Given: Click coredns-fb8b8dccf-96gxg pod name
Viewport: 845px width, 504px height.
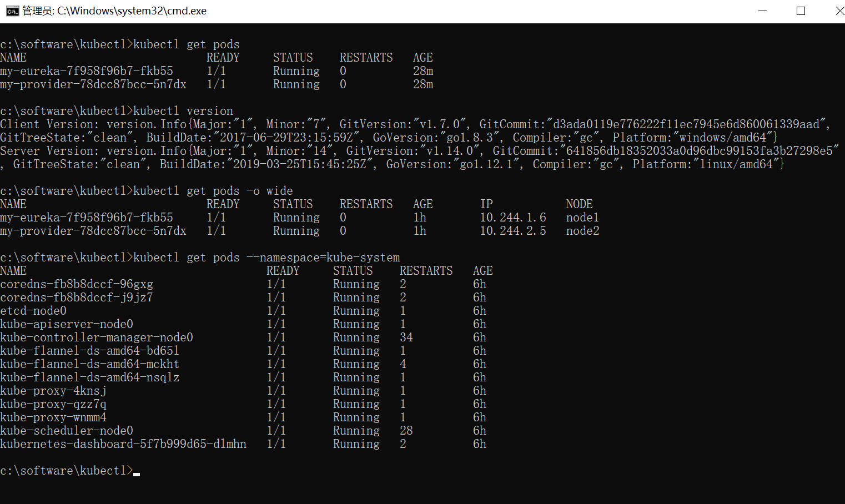Looking at the screenshot, I should point(77,284).
